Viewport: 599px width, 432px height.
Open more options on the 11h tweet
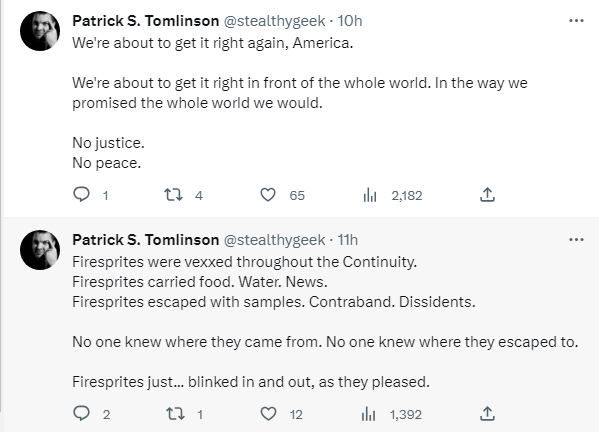point(576,240)
